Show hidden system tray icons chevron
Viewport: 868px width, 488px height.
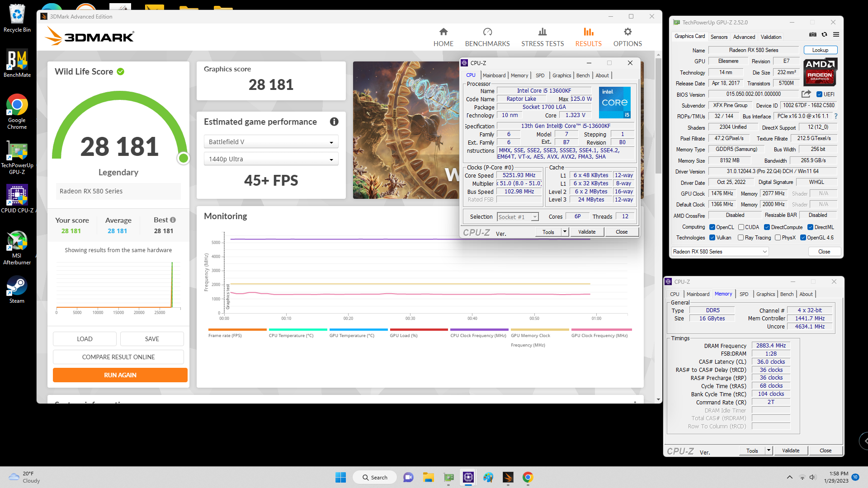point(789,477)
